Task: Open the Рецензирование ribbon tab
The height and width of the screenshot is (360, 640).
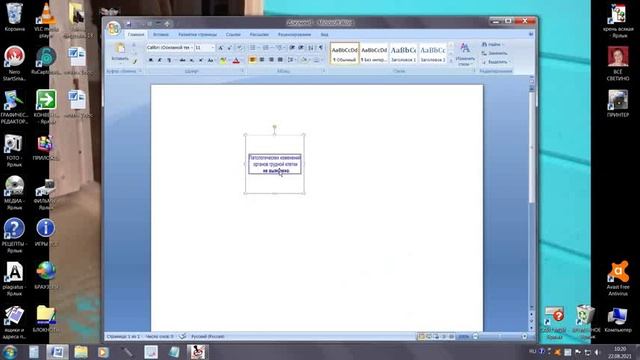Action: click(x=294, y=35)
